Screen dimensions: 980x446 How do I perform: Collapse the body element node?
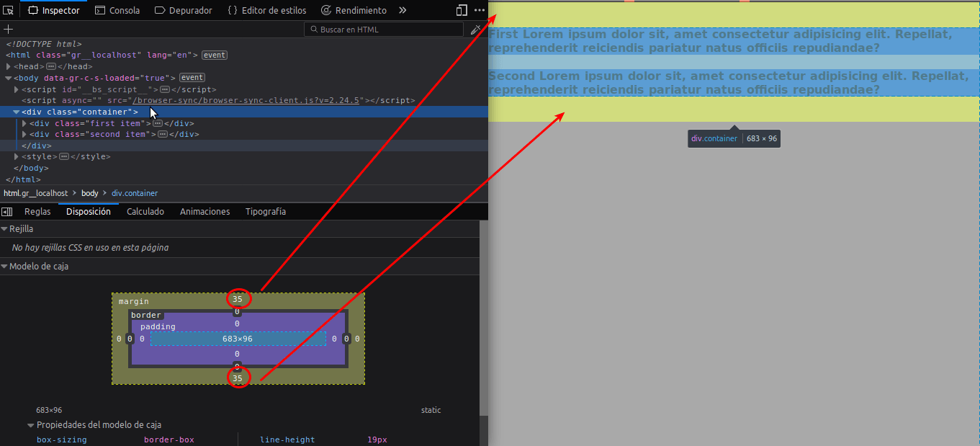[9, 78]
